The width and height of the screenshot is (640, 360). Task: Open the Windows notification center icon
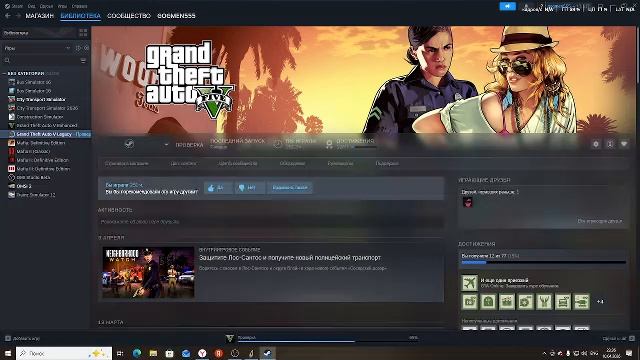pyautogui.click(x=629, y=353)
